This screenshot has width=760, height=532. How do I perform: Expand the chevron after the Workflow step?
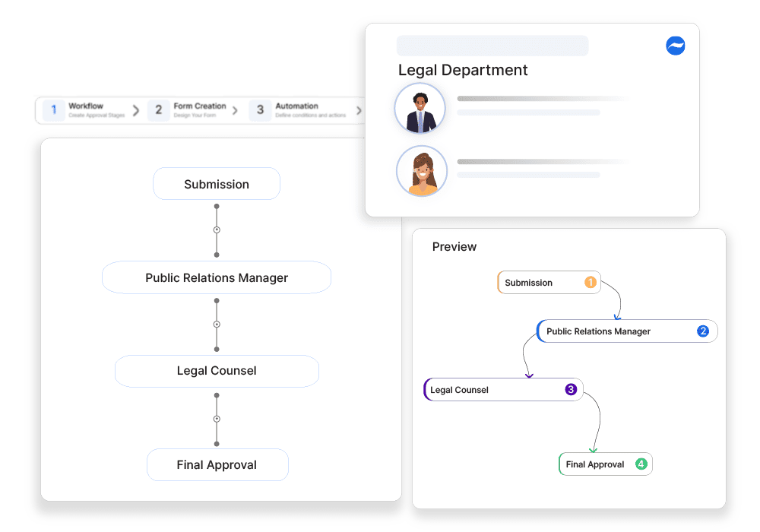(x=136, y=110)
